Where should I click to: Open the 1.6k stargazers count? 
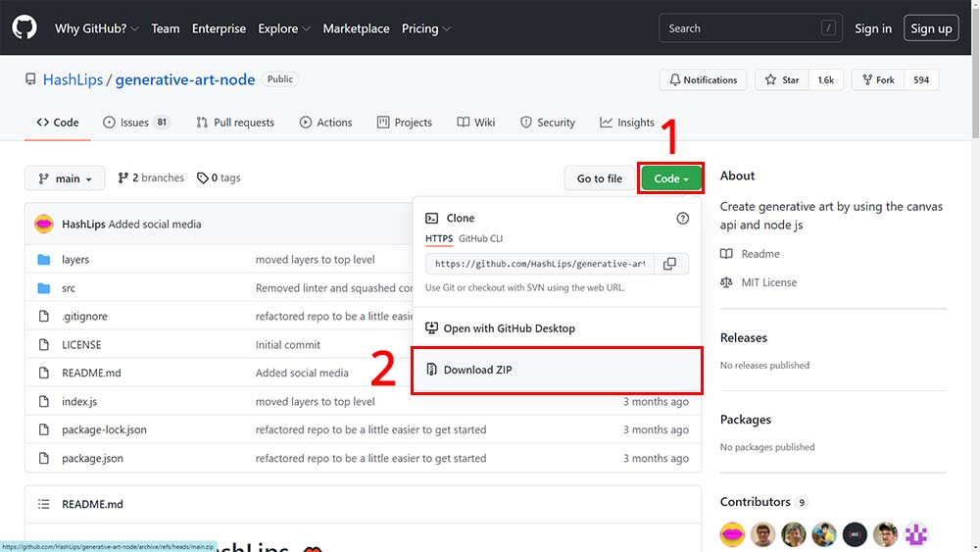(825, 80)
